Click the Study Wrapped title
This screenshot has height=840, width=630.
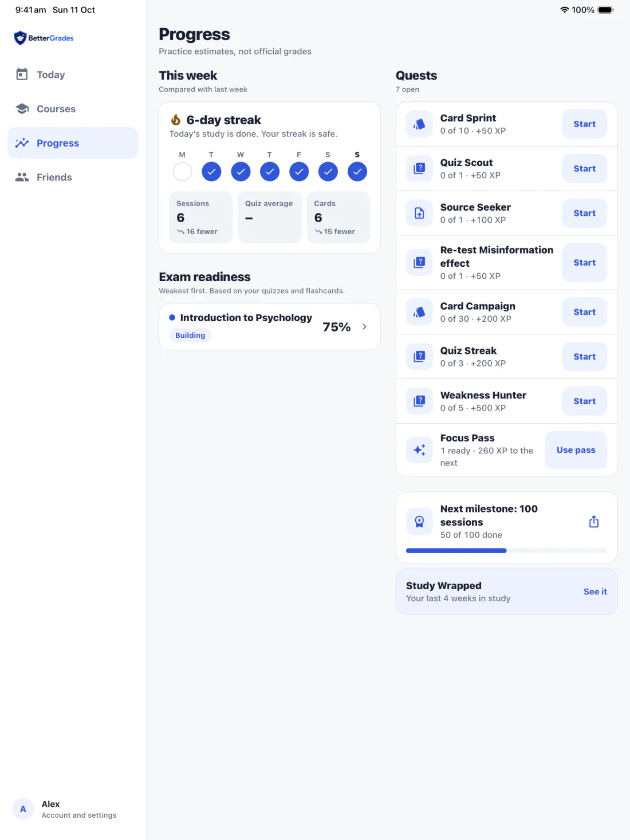444,586
